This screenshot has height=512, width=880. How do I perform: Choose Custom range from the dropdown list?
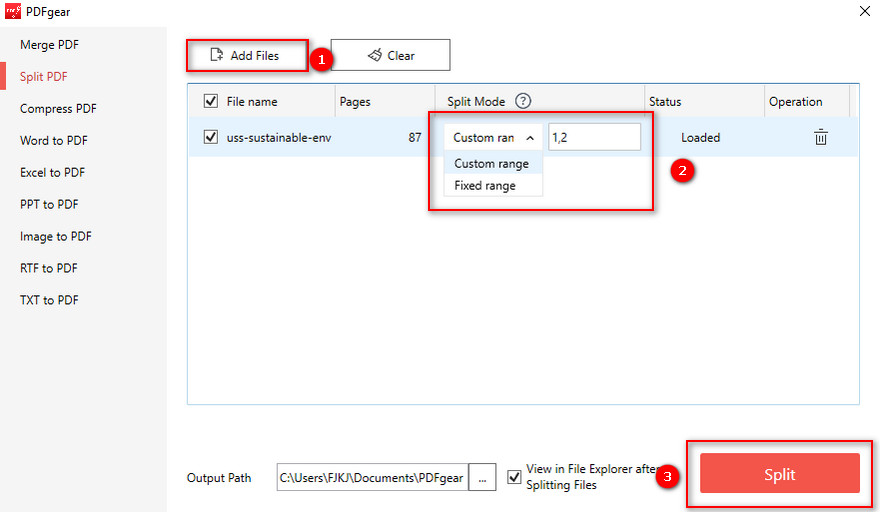[x=493, y=163]
